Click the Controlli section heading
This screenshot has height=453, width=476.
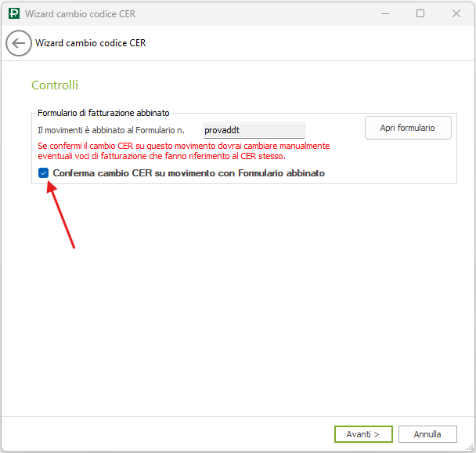click(x=55, y=85)
